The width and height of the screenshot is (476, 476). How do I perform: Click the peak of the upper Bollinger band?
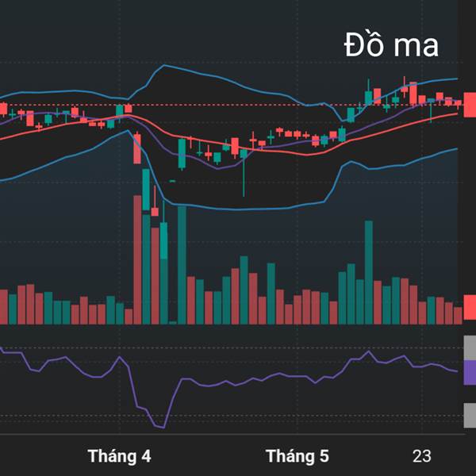tap(164, 65)
